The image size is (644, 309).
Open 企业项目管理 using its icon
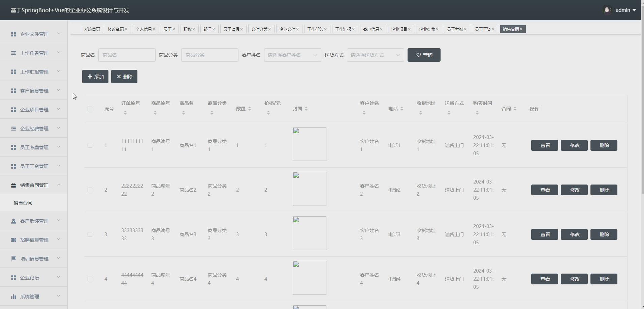(x=13, y=109)
